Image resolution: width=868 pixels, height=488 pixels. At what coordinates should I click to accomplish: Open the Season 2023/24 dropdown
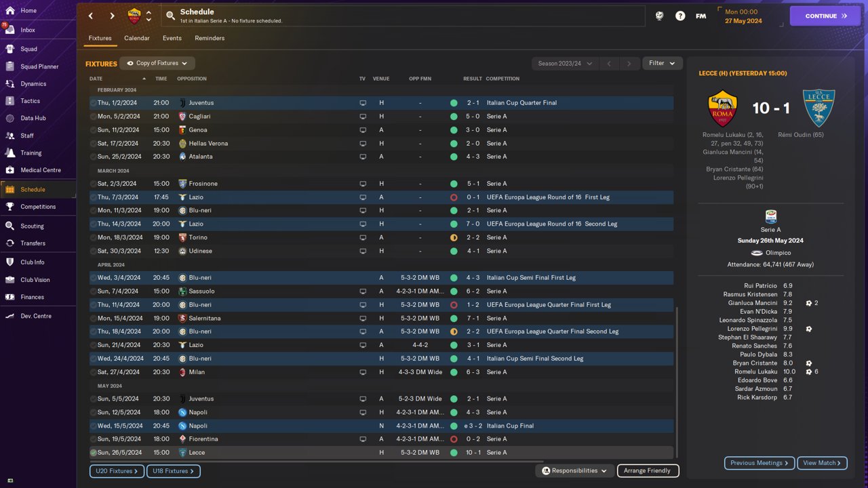(565, 64)
